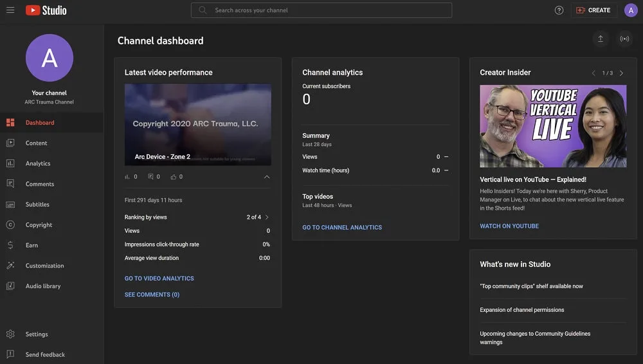Click the "Average view duration" row
The height and width of the screenshot is (364, 643).
pos(197,258)
